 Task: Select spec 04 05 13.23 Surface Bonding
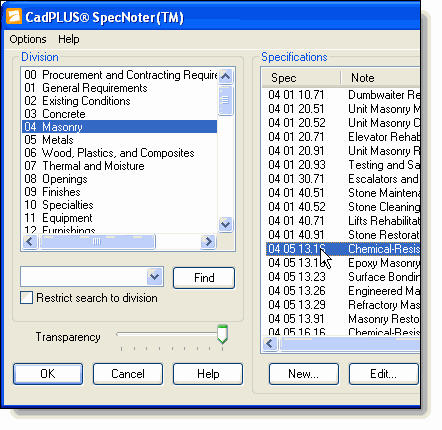click(343, 277)
